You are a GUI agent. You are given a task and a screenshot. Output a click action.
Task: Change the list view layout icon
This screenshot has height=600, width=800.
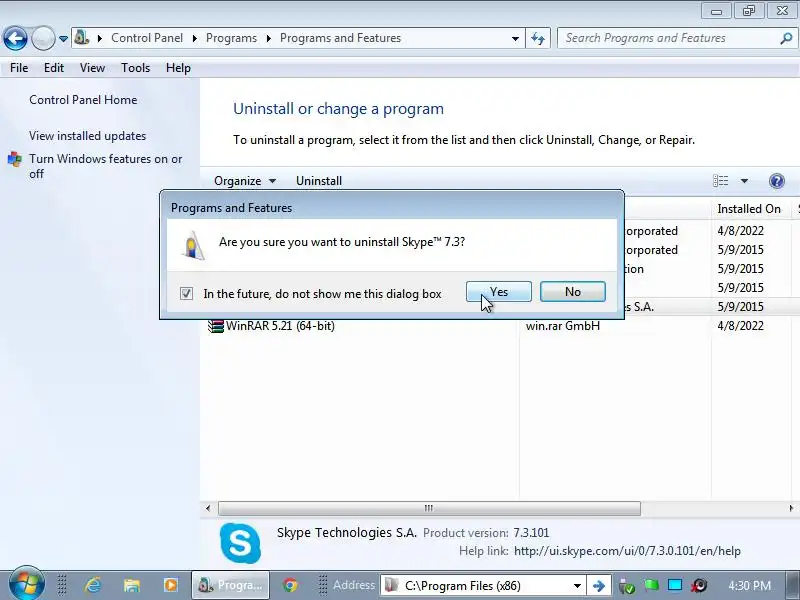click(x=720, y=181)
